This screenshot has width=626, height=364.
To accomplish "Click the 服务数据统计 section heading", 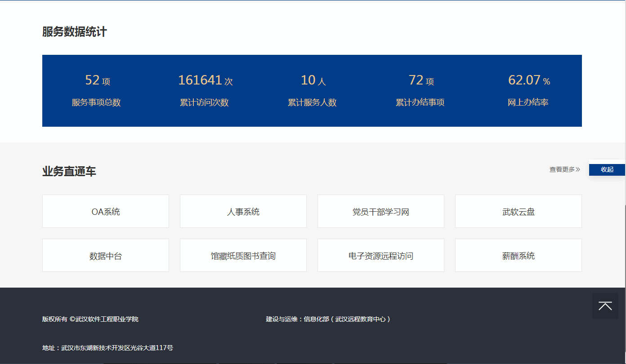I will point(75,32).
